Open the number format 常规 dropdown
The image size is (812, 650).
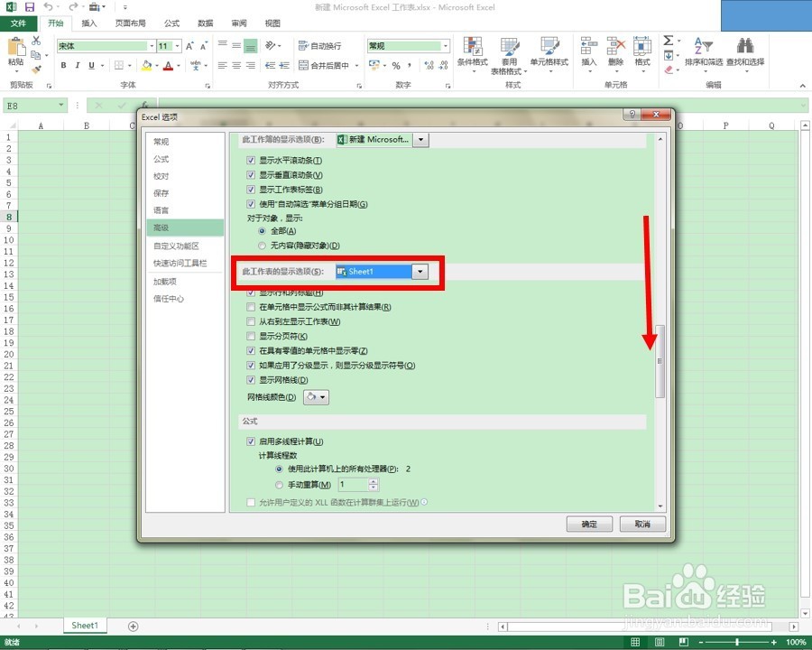tap(446, 46)
